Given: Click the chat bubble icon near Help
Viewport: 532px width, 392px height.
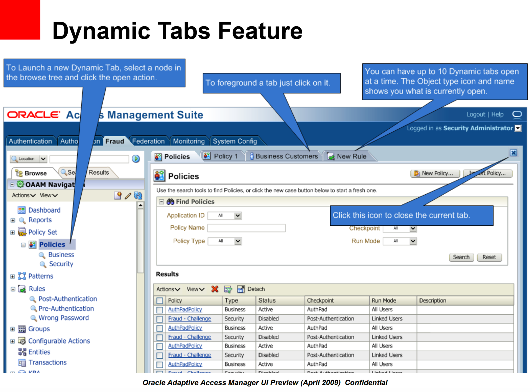Looking at the screenshot, I should point(517,114).
